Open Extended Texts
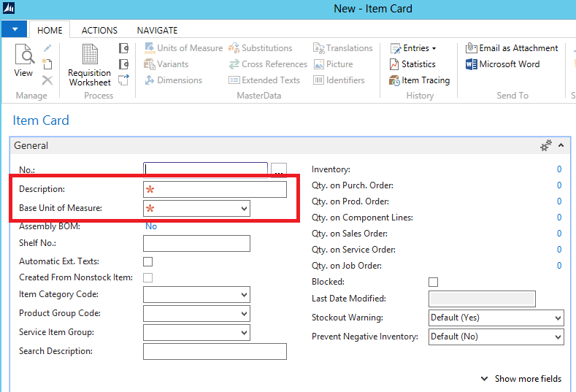Image resolution: width=576 pixels, height=392 pixels. coord(264,80)
